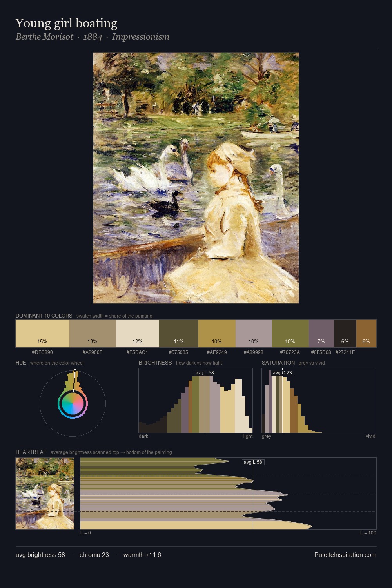Click the heartbeat 'avg L 58' marker label
This screenshot has width=392, height=588.
(x=253, y=462)
